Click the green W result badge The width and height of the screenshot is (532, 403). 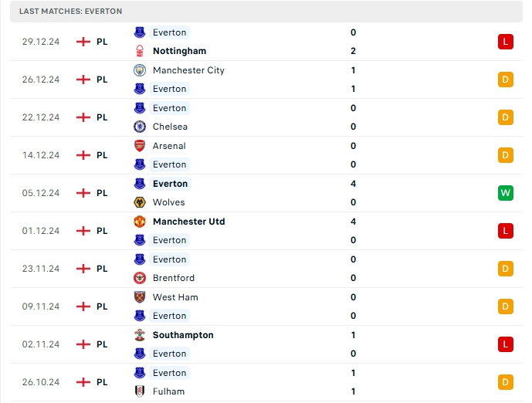506,193
